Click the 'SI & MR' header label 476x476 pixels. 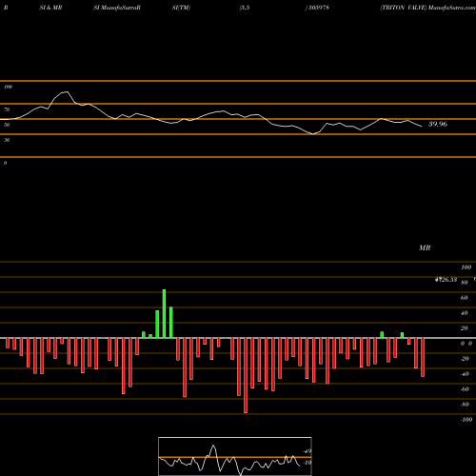(x=50, y=8)
